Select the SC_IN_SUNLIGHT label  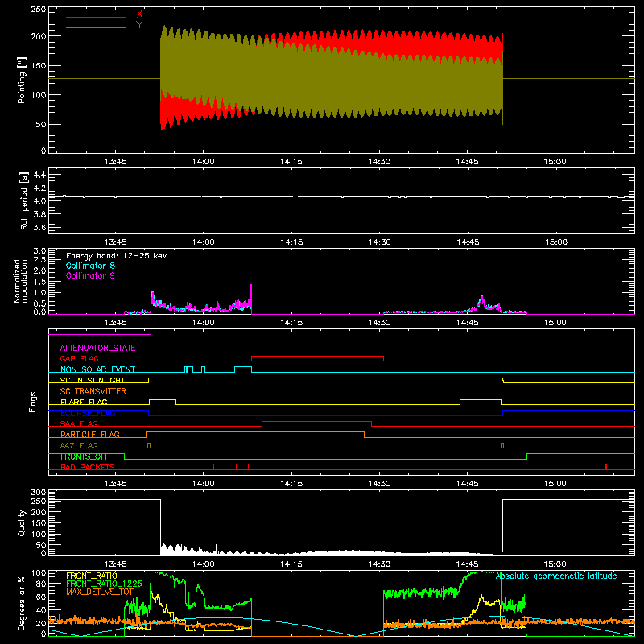point(93,380)
